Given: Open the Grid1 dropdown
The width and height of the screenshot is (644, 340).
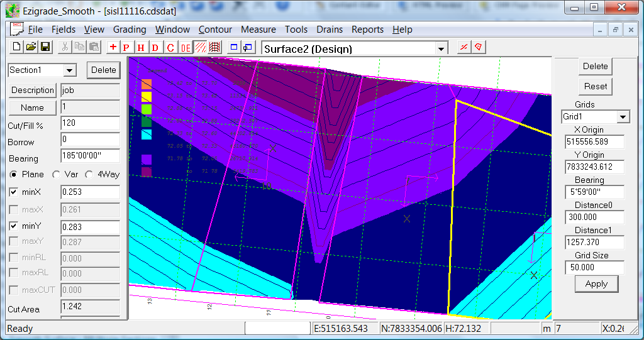Looking at the screenshot, I should 623,117.
